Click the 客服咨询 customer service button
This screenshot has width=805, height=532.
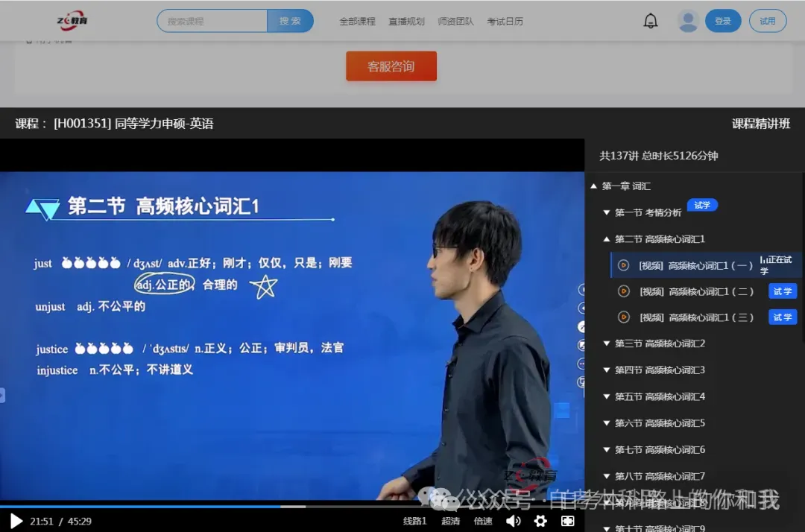[391, 66]
